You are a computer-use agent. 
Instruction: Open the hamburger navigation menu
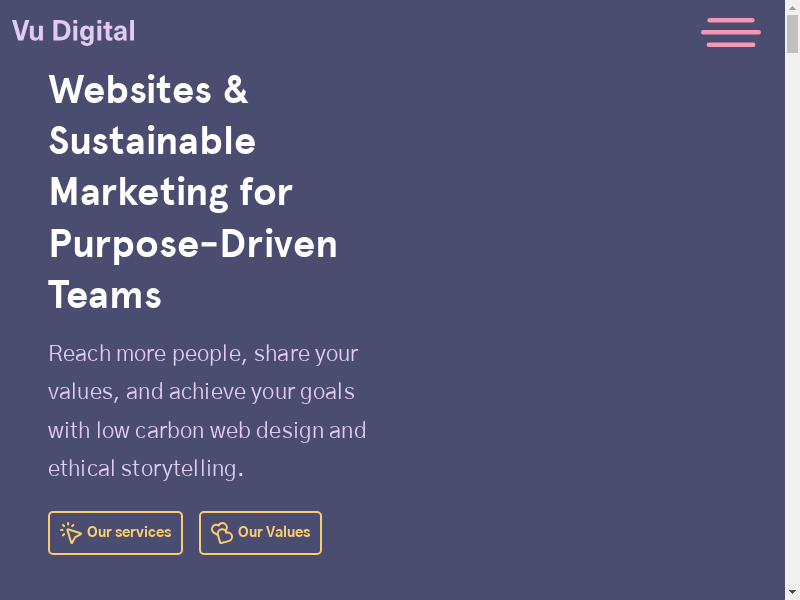coord(731,32)
